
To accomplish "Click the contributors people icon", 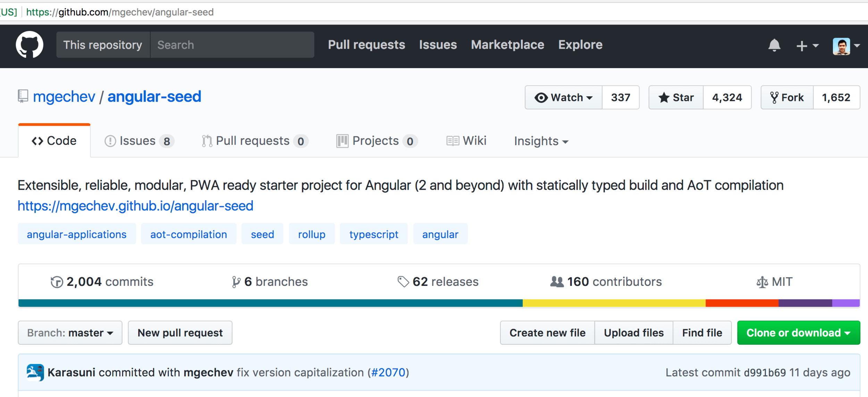I will (x=557, y=282).
